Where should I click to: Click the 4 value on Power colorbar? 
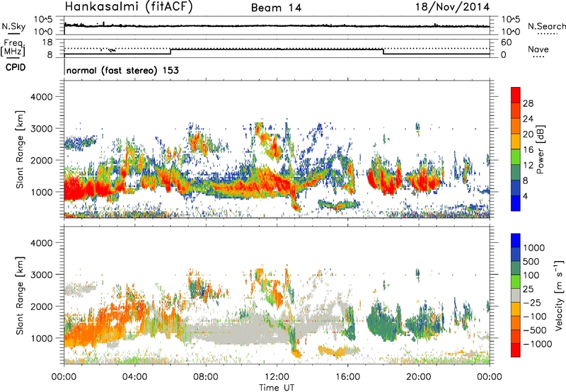pos(525,197)
